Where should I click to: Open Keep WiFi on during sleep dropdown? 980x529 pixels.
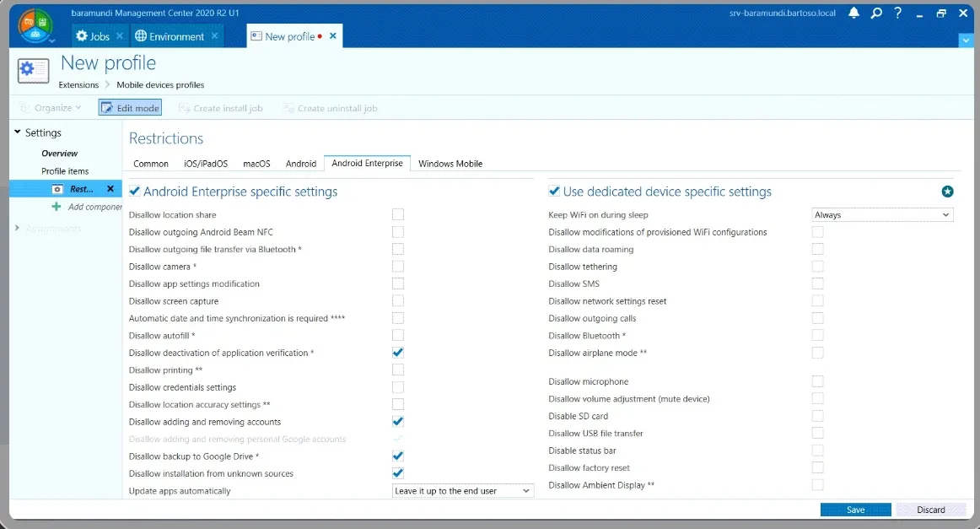pos(882,214)
